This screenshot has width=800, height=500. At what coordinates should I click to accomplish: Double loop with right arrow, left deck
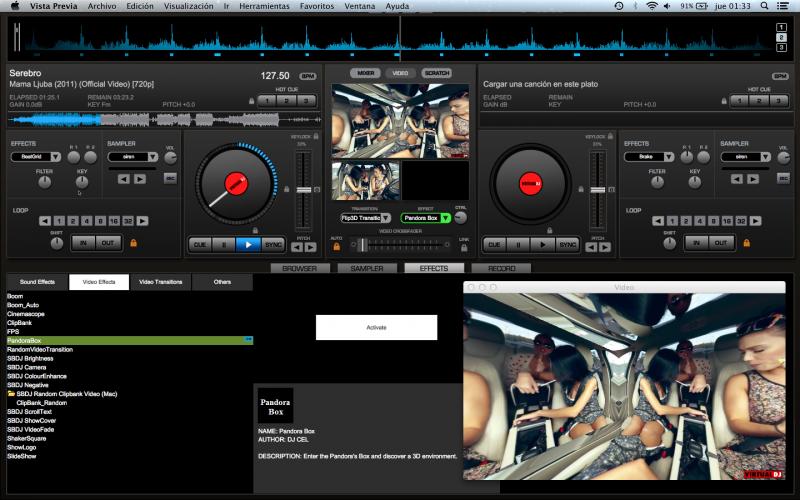point(142,221)
